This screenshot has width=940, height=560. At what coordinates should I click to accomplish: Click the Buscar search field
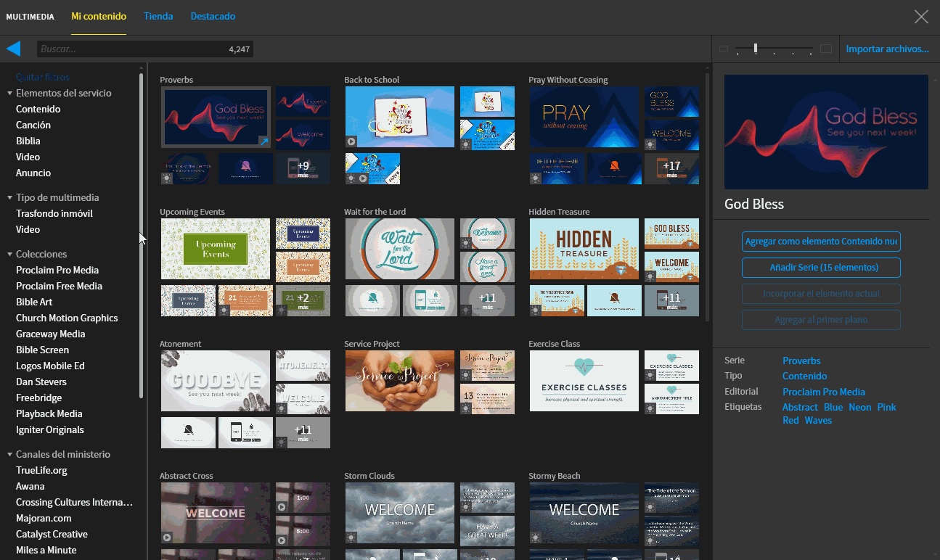pyautogui.click(x=145, y=49)
